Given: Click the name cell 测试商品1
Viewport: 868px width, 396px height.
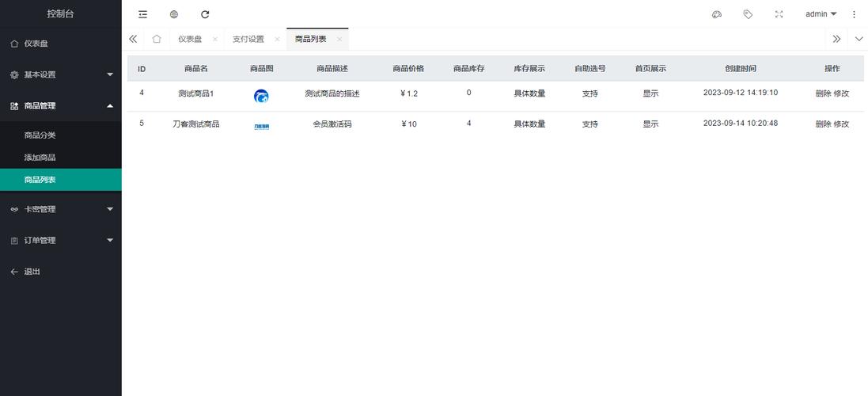Looking at the screenshot, I should click(196, 93).
